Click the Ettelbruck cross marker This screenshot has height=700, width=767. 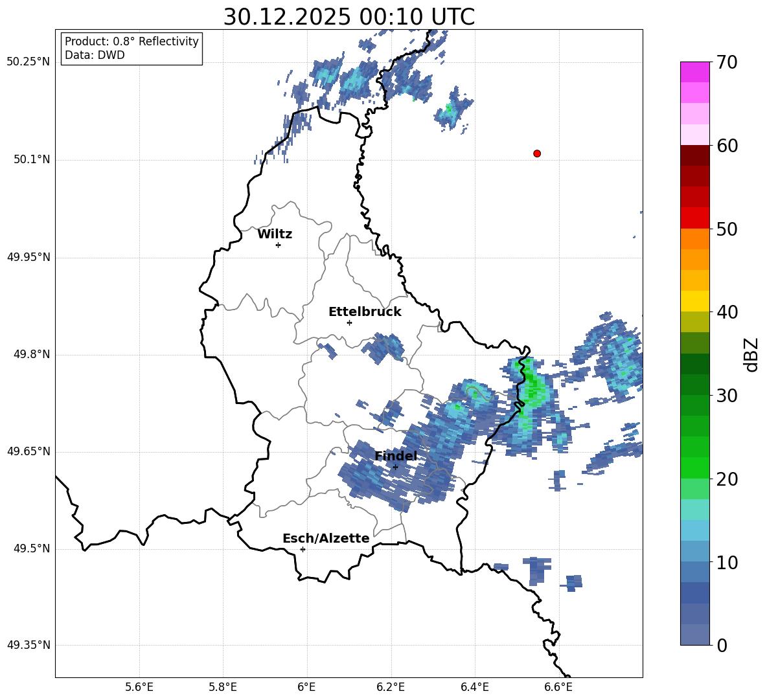[x=349, y=322]
